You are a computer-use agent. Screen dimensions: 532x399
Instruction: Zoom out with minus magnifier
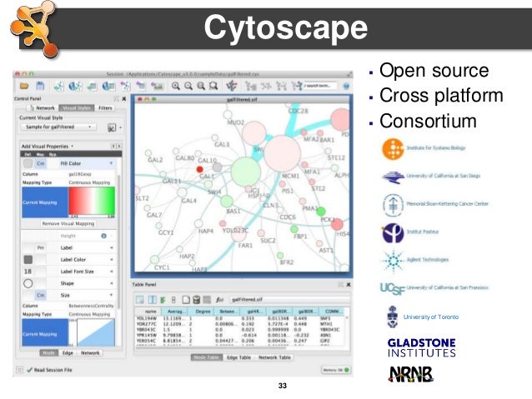pos(188,86)
